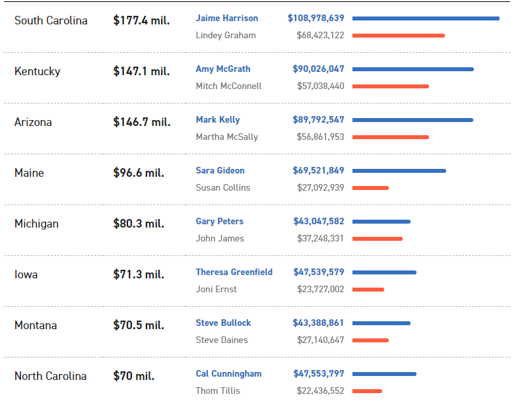Click the North Carolina state label

[x=50, y=376]
